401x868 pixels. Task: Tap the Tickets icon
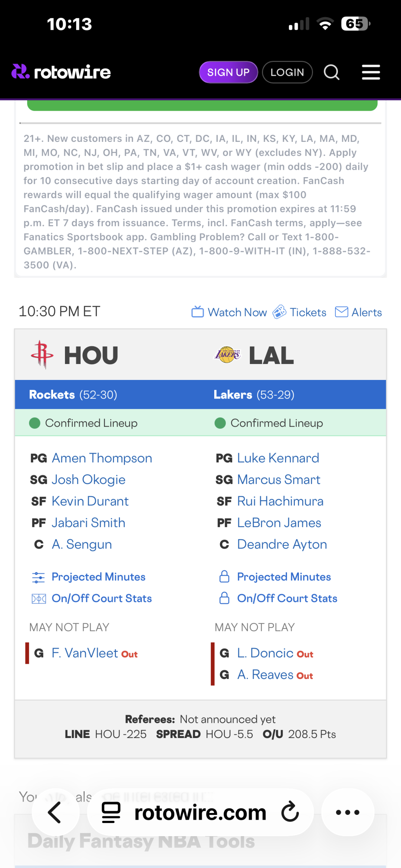click(x=280, y=312)
